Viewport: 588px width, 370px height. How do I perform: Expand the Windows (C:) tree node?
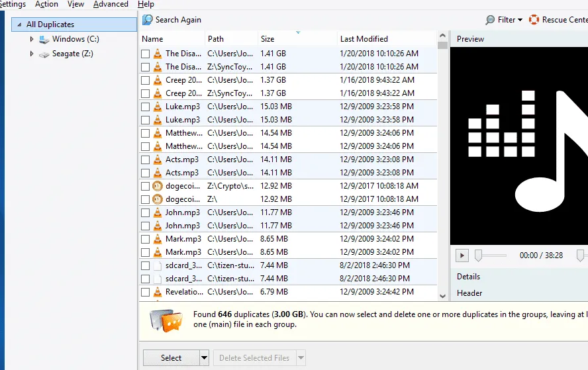coord(31,40)
